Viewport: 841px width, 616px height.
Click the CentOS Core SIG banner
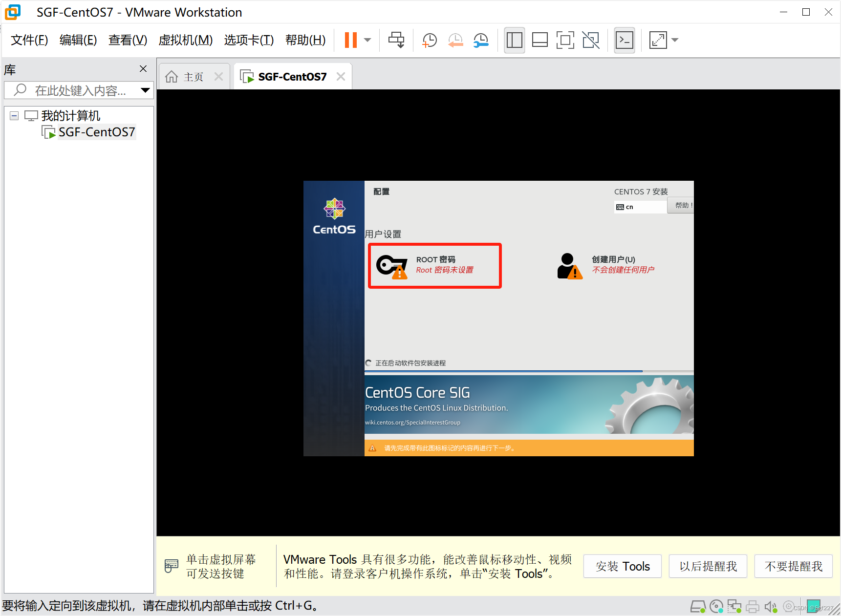(529, 404)
